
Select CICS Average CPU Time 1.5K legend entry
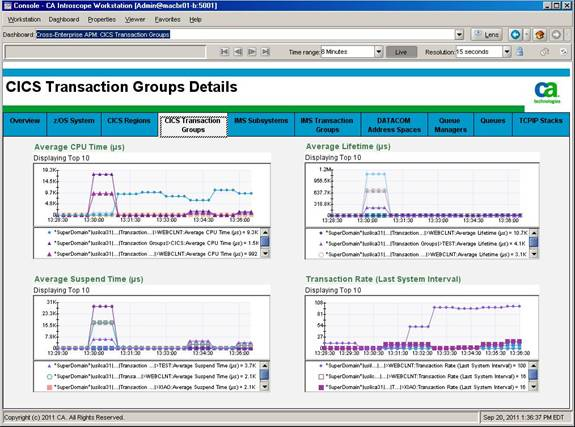(153, 243)
